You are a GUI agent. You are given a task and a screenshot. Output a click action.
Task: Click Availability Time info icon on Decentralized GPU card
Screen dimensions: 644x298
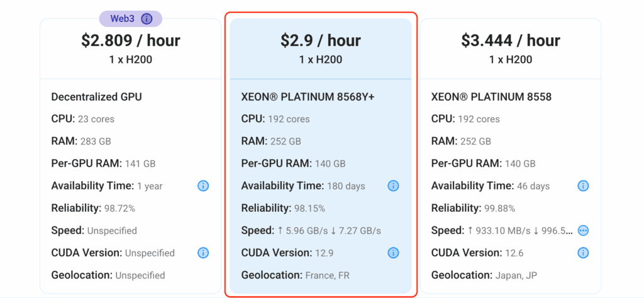[203, 186]
